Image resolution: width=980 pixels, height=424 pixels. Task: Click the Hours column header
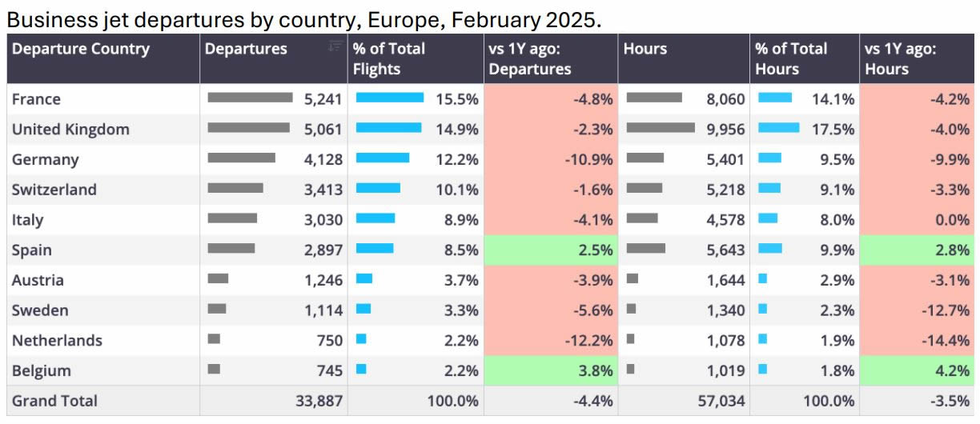(645, 49)
